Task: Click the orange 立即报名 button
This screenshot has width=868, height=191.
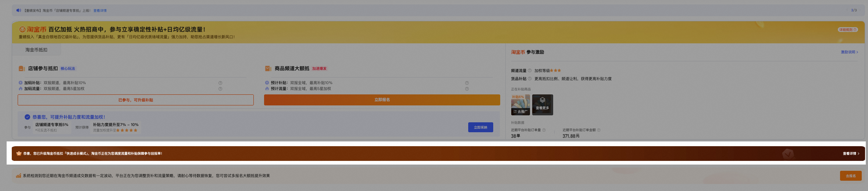Action: click(x=382, y=100)
